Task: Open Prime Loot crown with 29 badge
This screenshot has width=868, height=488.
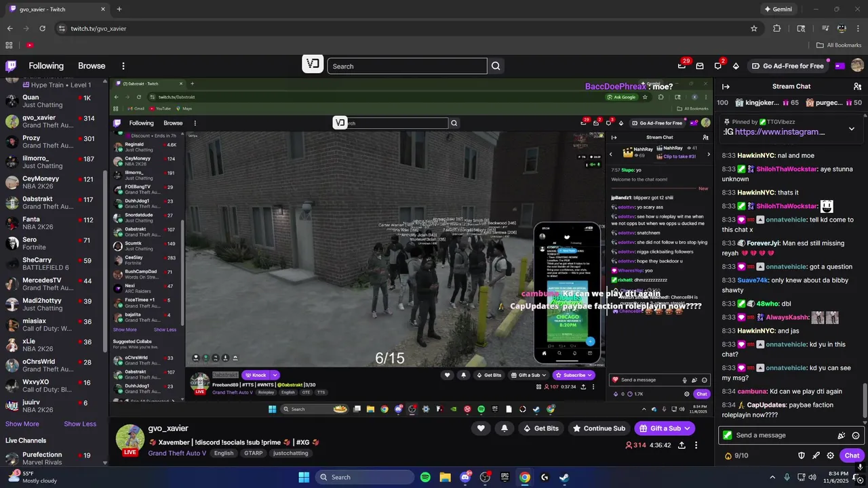Action: 682,66
